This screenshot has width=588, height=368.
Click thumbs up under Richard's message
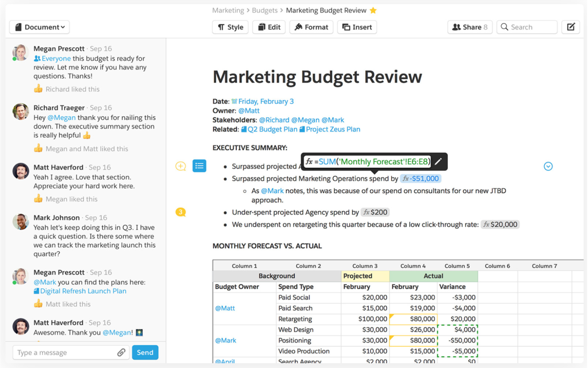(38, 148)
